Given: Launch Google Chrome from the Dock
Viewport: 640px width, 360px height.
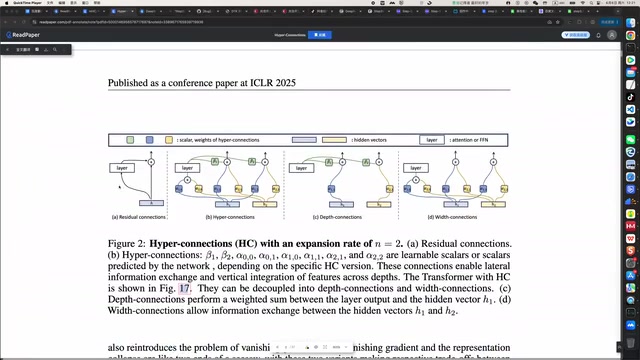Looking at the screenshot, I should pos(631,36).
